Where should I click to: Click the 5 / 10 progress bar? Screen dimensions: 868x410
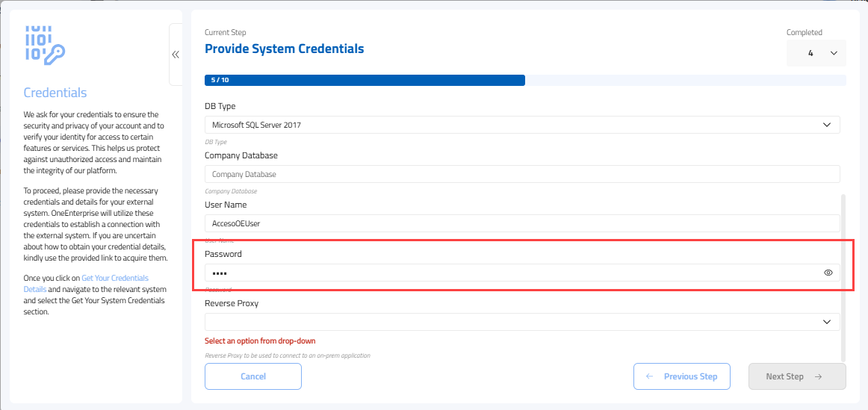point(365,80)
